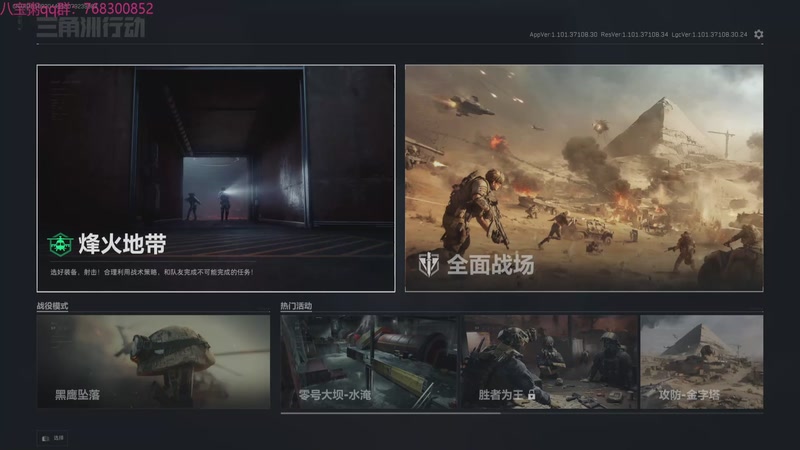Open the 攻防-金字塔 event card
Image resolution: width=800 pixels, height=450 pixels.
coord(702,362)
